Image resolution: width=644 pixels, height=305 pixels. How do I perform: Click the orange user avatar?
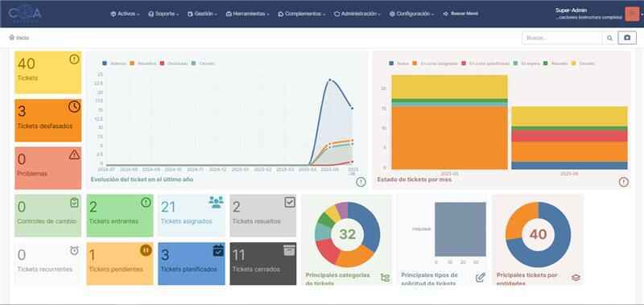click(x=632, y=14)
